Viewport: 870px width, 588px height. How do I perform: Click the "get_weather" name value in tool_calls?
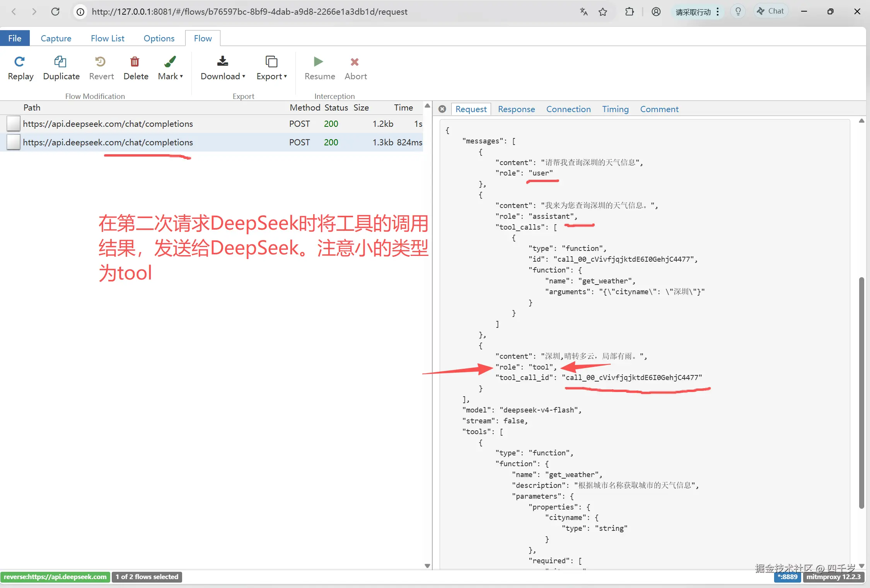[605, 281]
